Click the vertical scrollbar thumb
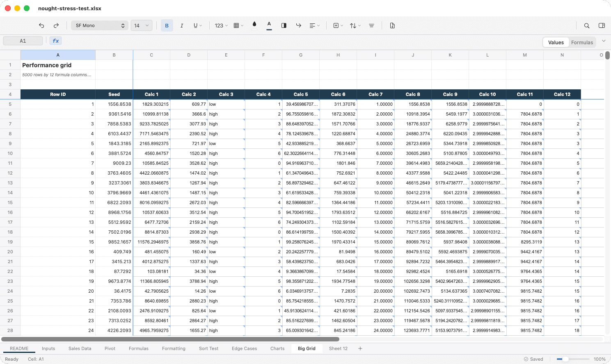 (607, 55)
